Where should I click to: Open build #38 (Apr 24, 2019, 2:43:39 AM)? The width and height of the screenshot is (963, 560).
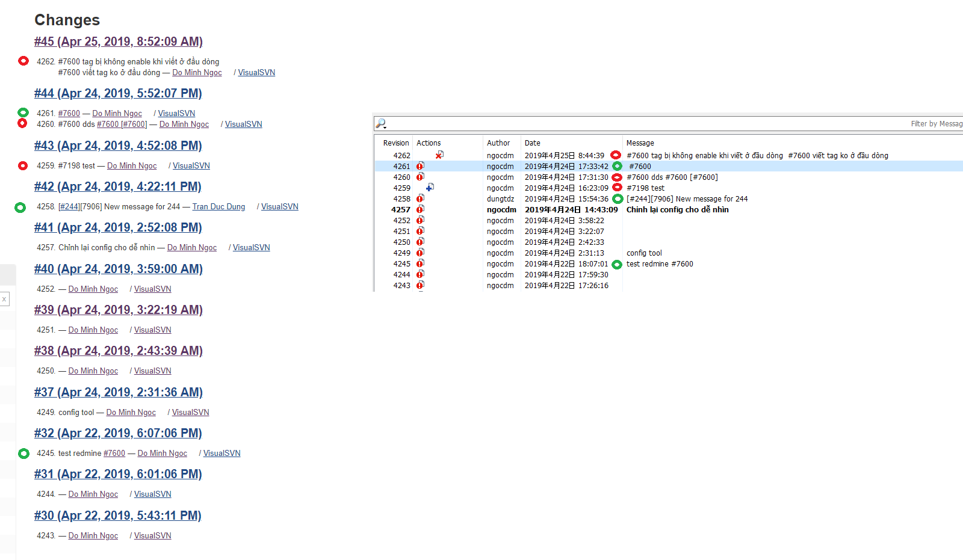point(119,351)
